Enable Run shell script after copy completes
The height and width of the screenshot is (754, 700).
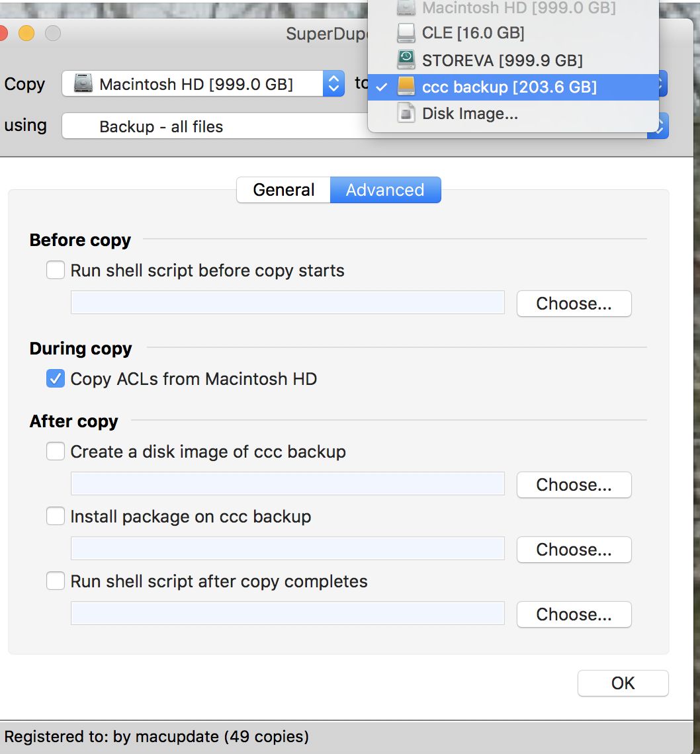point(56,581)
